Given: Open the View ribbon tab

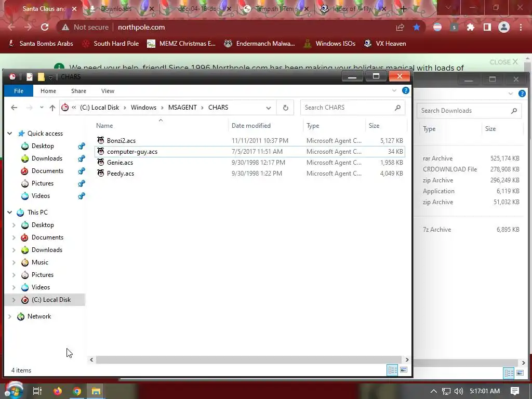Looking at the screenshot, I should pos(108,91).
